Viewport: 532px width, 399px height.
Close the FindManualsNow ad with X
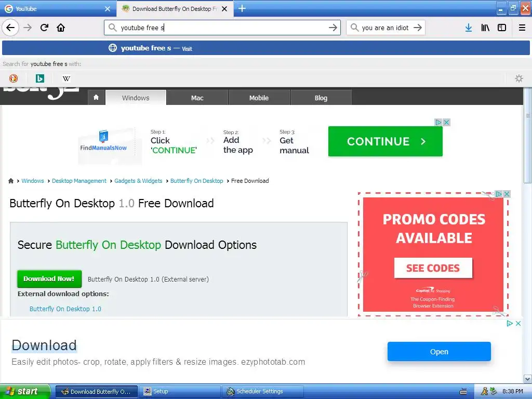[446, 122]
